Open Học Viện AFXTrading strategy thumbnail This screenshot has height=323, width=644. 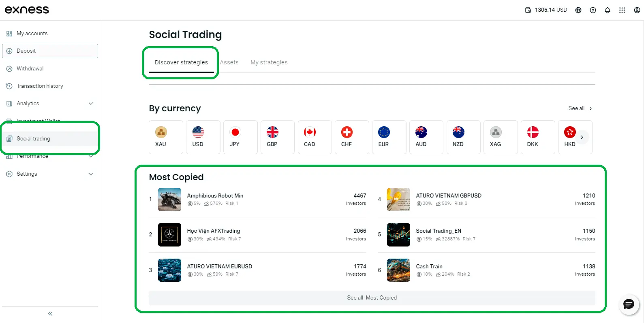click(169, 235)
